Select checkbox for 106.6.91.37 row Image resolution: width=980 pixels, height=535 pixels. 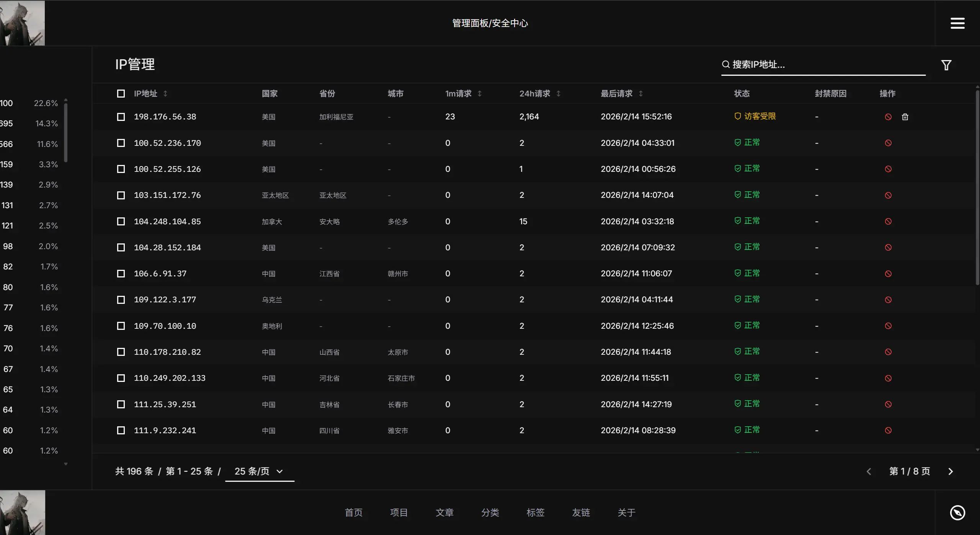[121, 274]
